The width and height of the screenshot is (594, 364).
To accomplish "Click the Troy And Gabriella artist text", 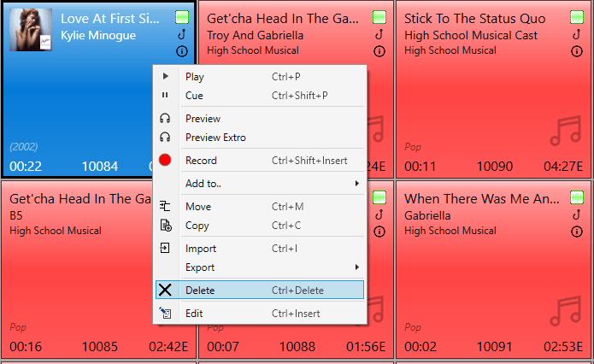I will click(255, 35).
